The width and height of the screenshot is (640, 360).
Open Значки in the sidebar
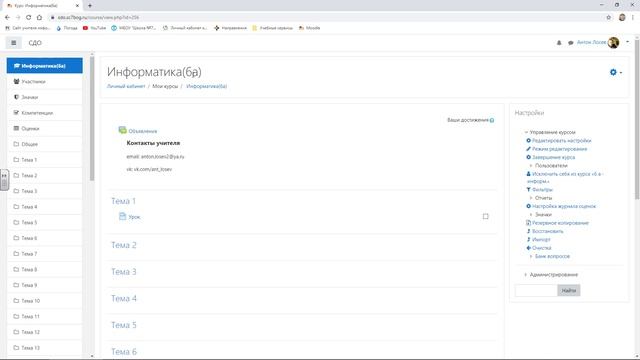tap(44, 97)
